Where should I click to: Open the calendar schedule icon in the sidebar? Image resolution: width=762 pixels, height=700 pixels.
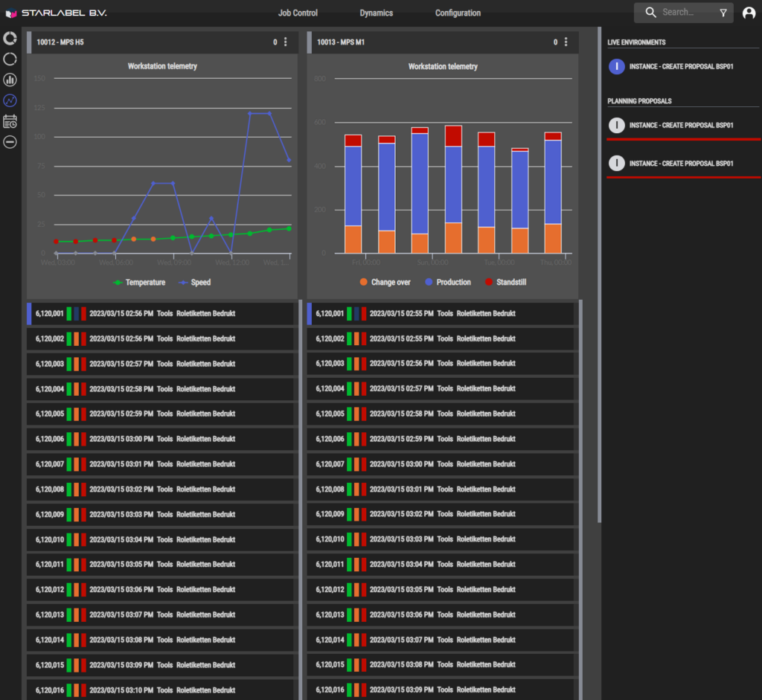(10, 121)
